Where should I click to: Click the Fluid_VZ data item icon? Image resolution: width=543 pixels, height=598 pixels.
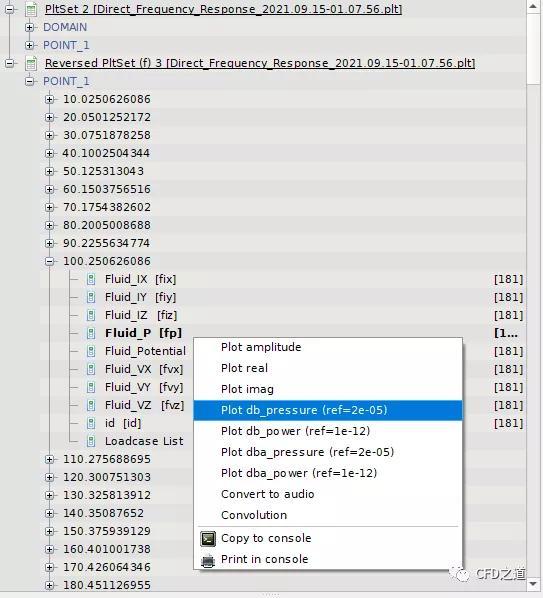(x=91, y=405)
